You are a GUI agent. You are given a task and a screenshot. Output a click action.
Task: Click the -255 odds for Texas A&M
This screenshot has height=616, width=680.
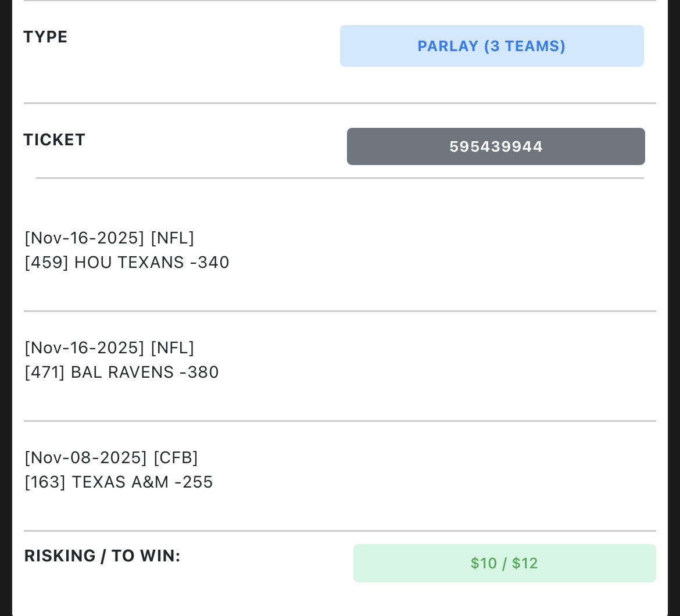point(194,482)
